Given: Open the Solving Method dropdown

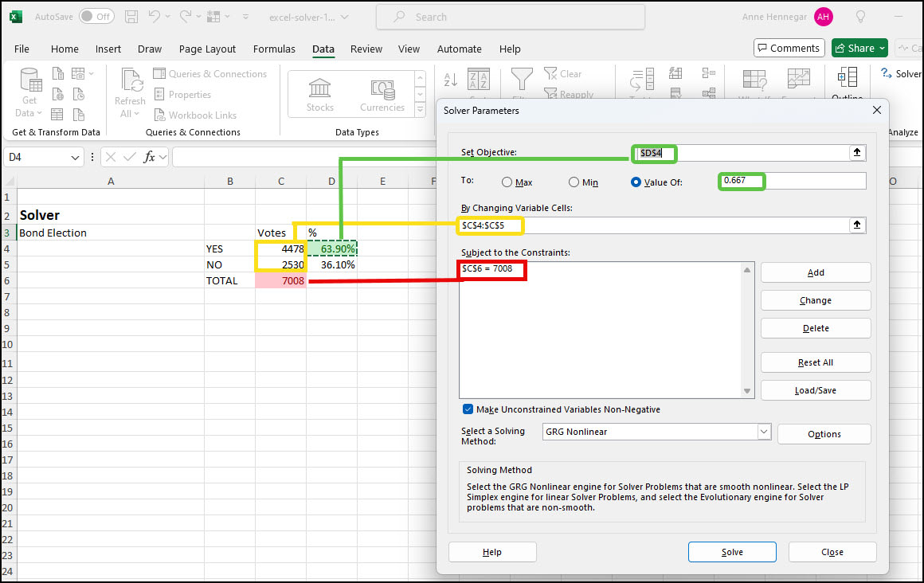Looking at the screenshot, I should [x=762, y=431].
